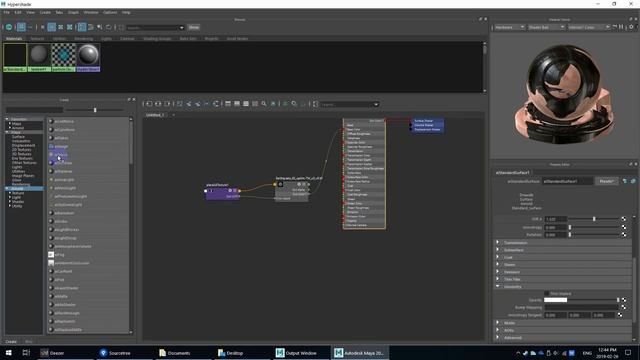Pause rendering in Material Viewer

[x=621, y=27]
